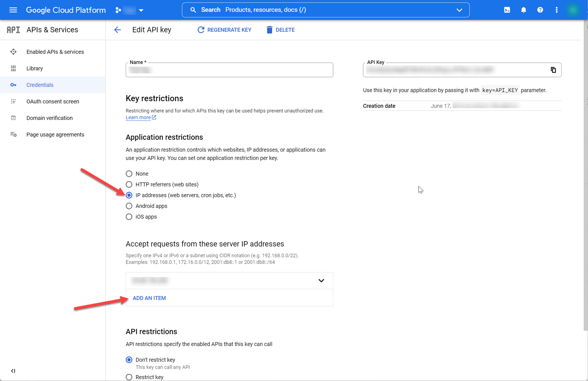Click the Page usage agreements icon
The width and height of the screenshot is (588, 381).
tap(13, 134)
